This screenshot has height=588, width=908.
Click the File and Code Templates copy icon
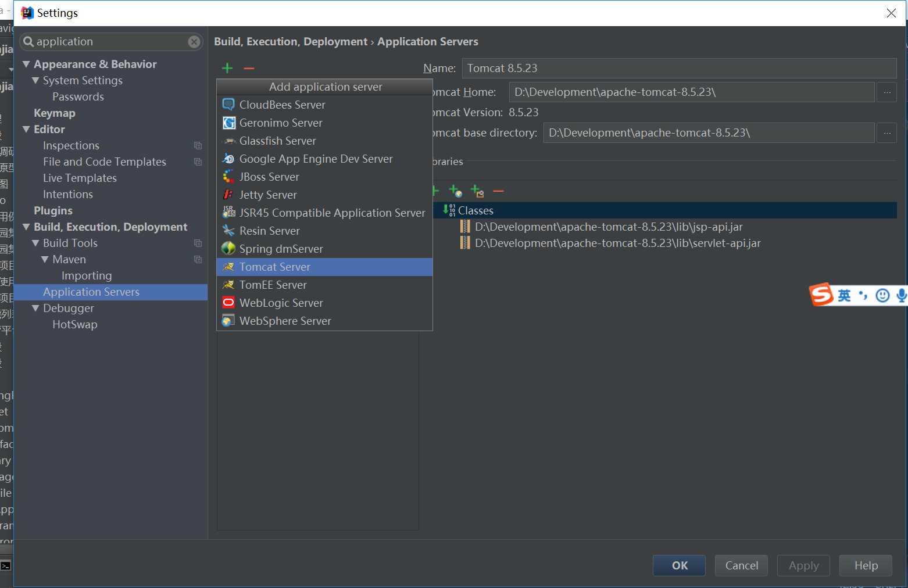pos(198,162)
